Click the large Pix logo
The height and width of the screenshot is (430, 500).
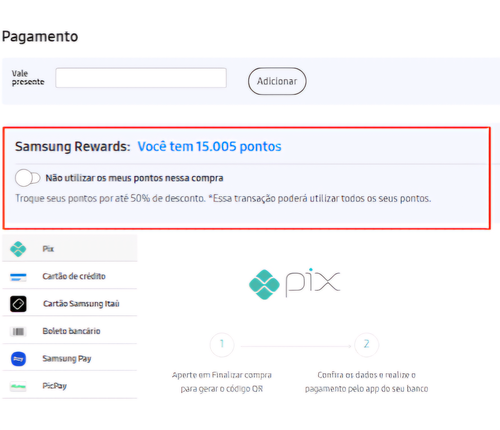tap(295, 284)
